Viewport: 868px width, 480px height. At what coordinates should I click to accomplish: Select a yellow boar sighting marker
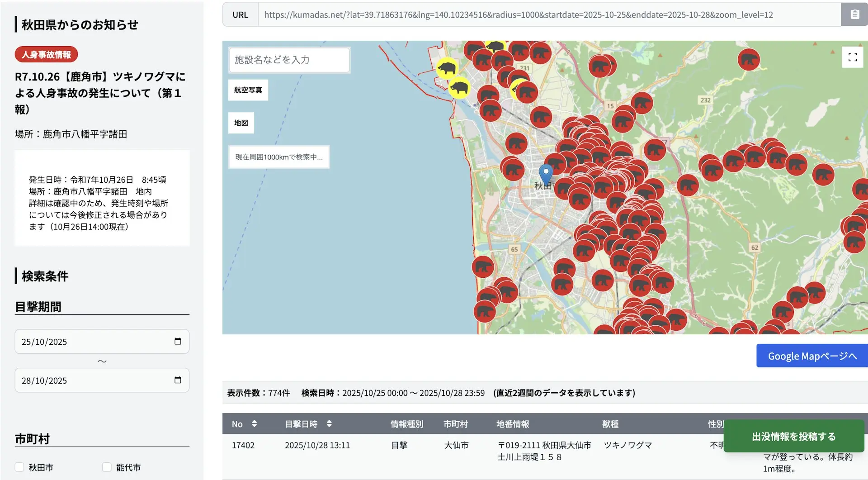(447, 69)
